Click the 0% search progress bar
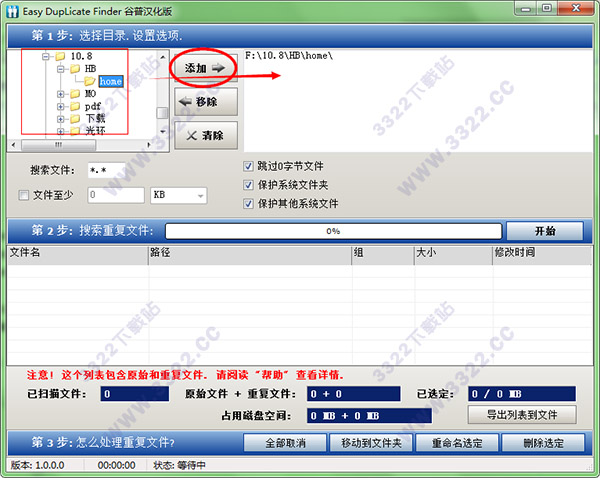 pos(333,231)
